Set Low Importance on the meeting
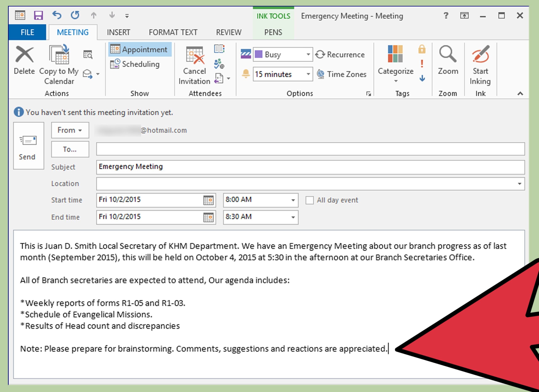This screenshot has width=539, height=392. (422, 78)
